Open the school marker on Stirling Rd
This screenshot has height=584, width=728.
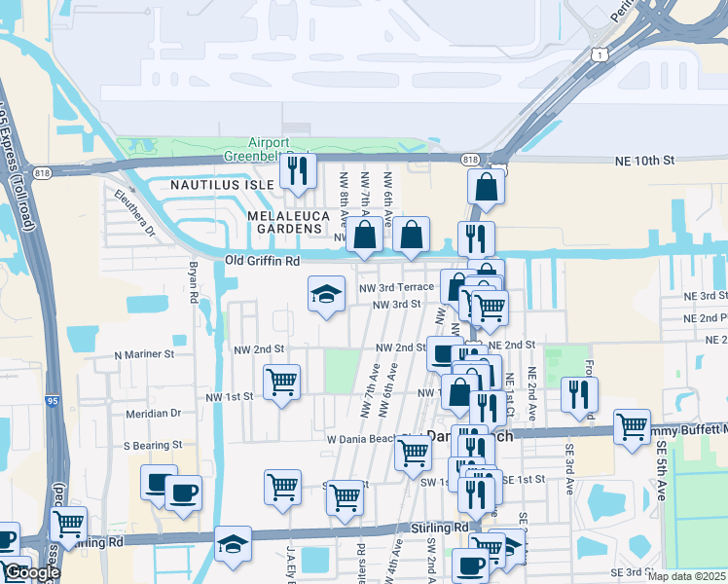click(x=233, y=545)
